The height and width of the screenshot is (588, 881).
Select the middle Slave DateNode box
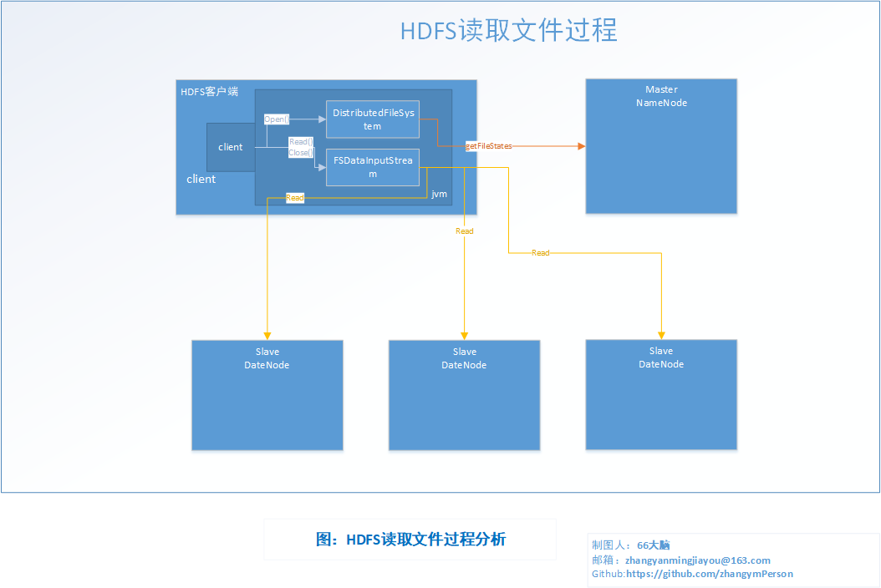tap(464, 395)
